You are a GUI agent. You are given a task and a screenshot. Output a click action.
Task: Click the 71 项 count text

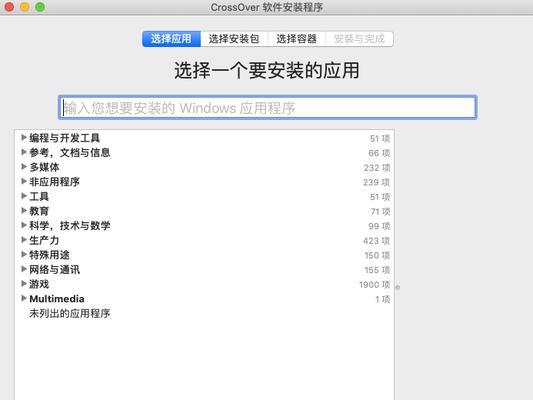(380, 211)
